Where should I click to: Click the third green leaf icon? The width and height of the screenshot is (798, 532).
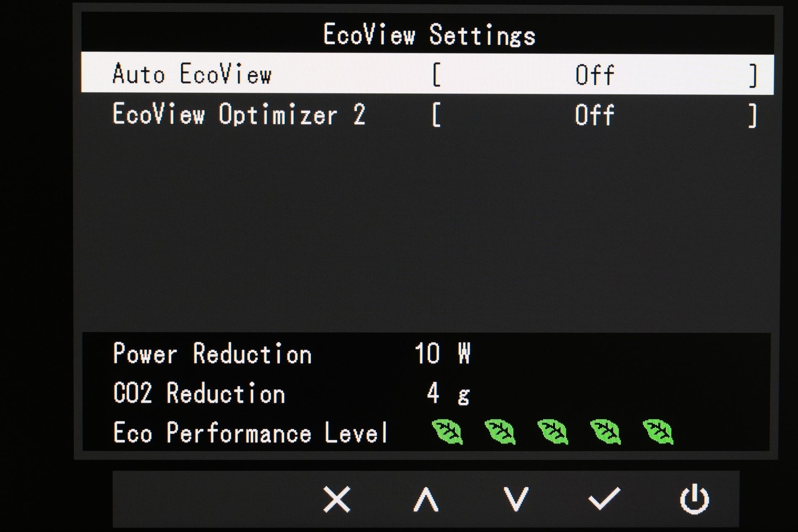(553, 432)
